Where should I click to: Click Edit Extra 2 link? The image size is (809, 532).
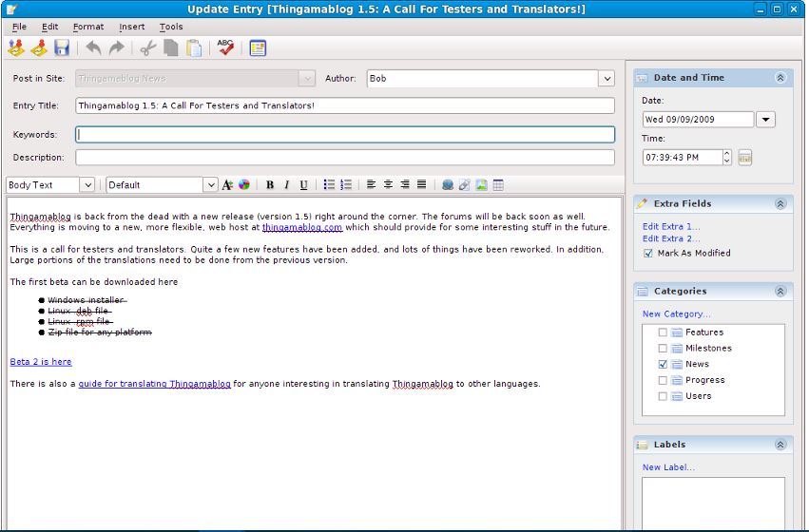tap(671, 238)
